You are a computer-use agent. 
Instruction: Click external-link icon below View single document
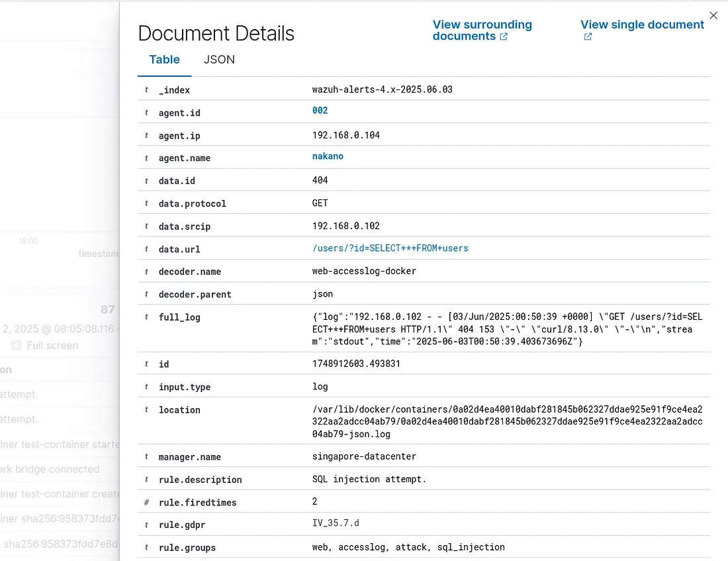tap(587, 36)
